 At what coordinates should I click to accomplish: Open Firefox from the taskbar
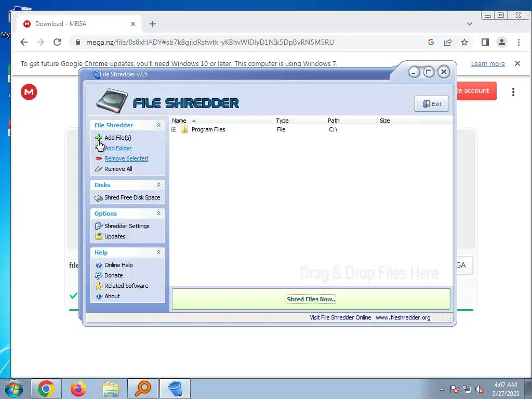point(78,389)
